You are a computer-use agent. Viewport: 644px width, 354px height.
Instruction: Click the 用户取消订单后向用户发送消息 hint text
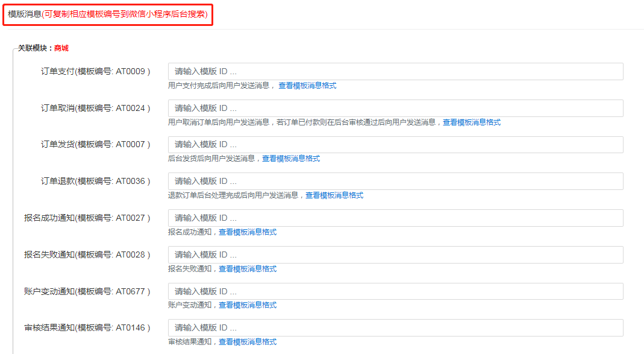[x=219, y=122]
